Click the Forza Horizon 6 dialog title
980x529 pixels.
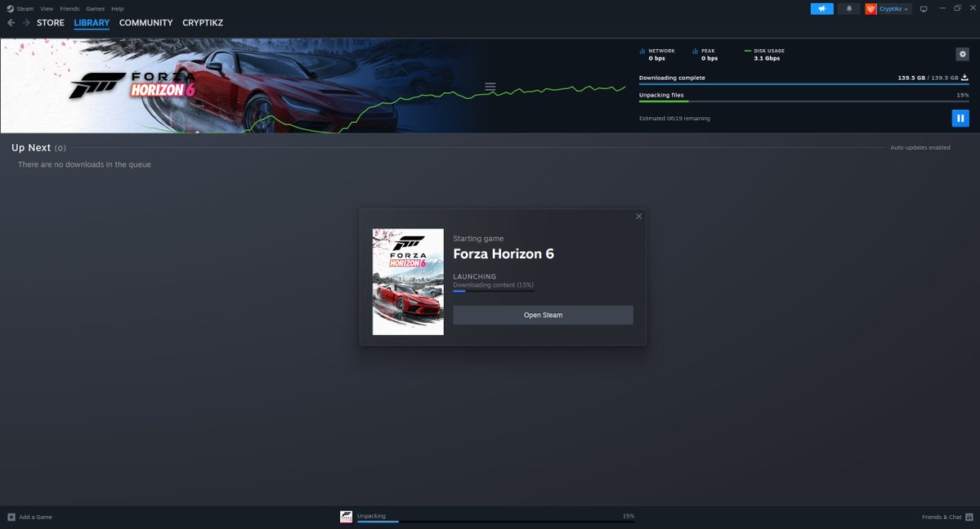tap(503, 253)
